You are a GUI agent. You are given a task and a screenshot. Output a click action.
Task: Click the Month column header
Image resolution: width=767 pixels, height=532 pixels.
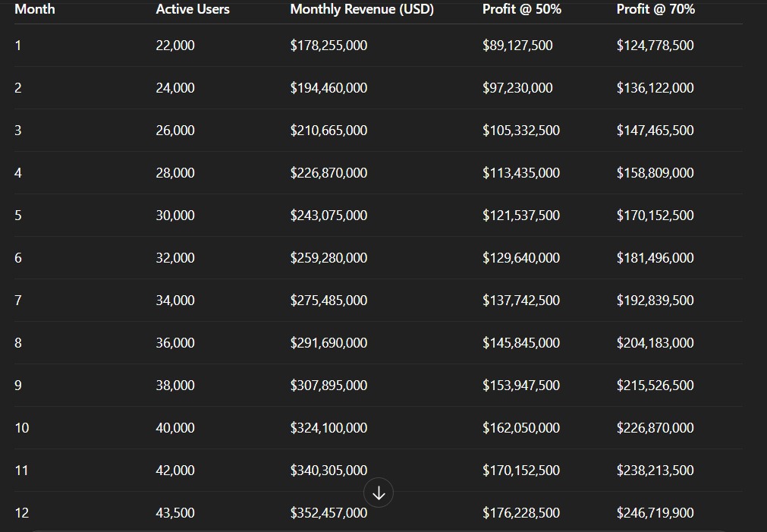(35, 9)
